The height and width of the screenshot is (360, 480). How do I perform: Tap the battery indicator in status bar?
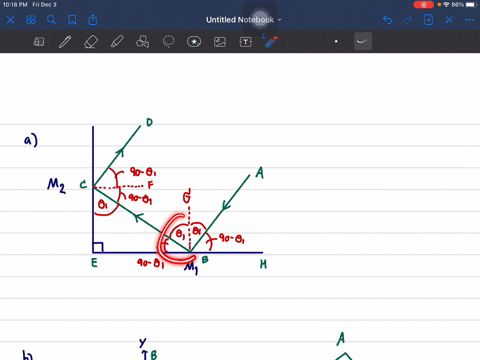tap(471, 5)
